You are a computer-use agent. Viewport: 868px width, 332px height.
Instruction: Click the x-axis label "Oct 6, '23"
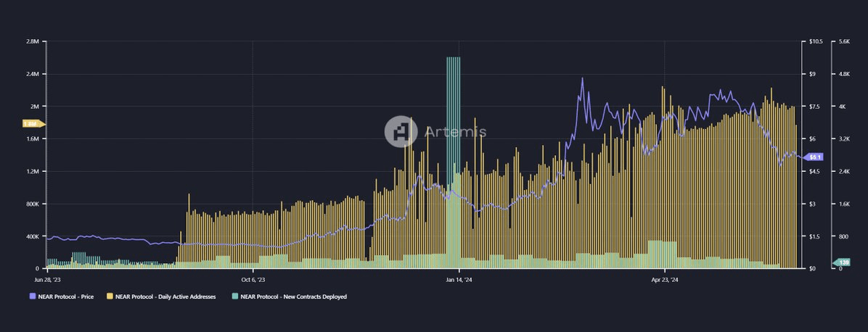[253, 279]
